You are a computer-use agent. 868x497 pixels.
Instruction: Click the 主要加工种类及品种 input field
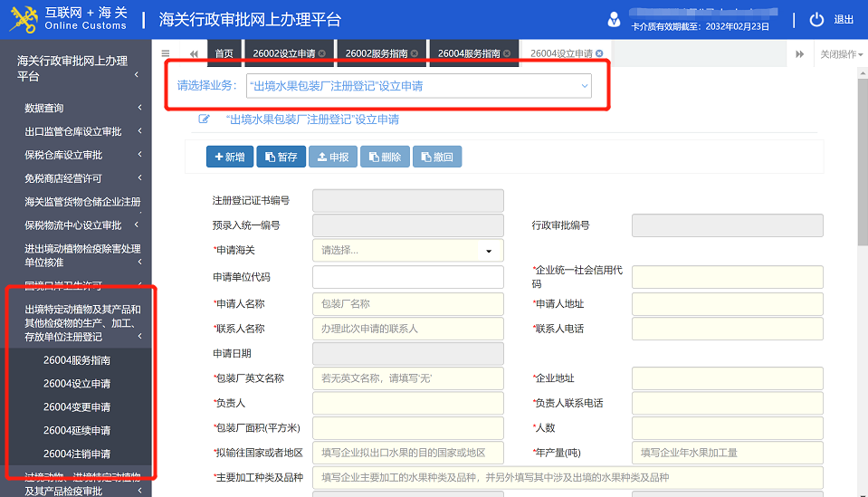568,478
